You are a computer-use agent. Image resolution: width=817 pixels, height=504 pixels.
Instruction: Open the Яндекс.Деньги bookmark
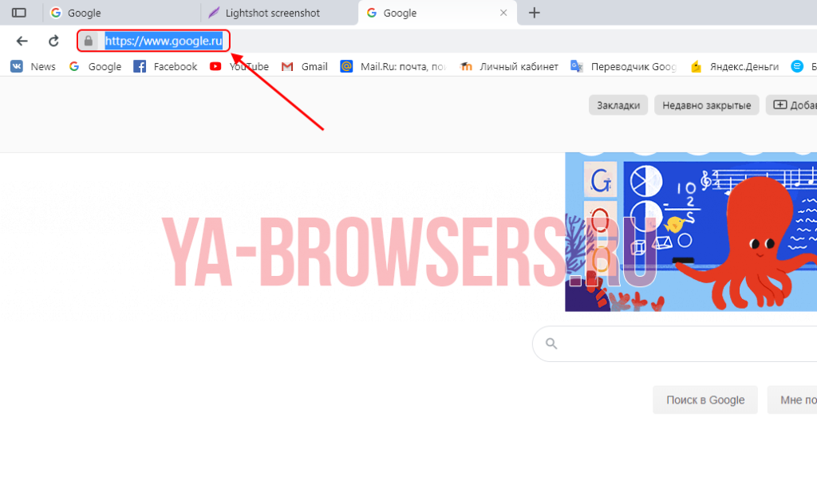735,66
